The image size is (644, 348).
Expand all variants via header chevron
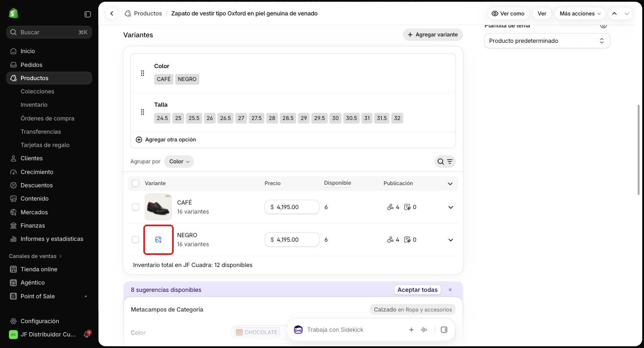coord(450,183)
